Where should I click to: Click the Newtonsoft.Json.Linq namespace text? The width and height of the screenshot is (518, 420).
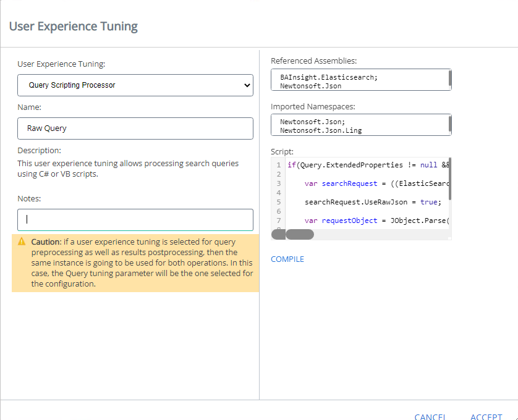321,130
